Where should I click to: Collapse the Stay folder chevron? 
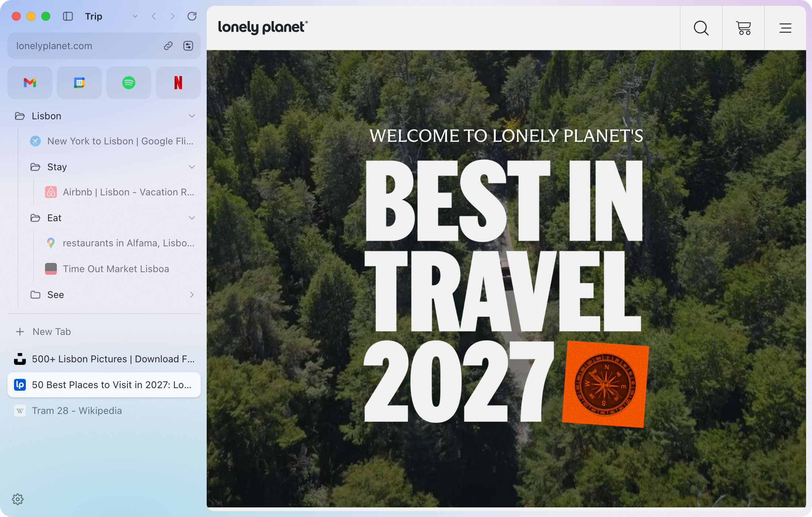192,167
